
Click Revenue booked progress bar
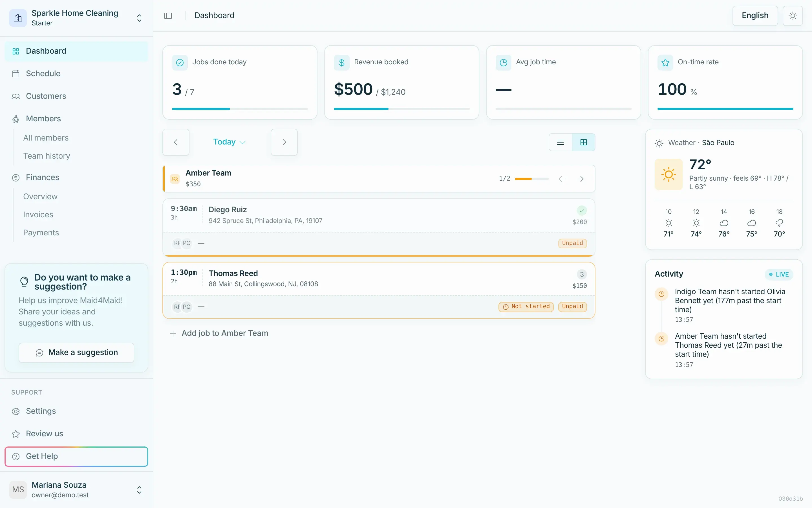point(401,109)
